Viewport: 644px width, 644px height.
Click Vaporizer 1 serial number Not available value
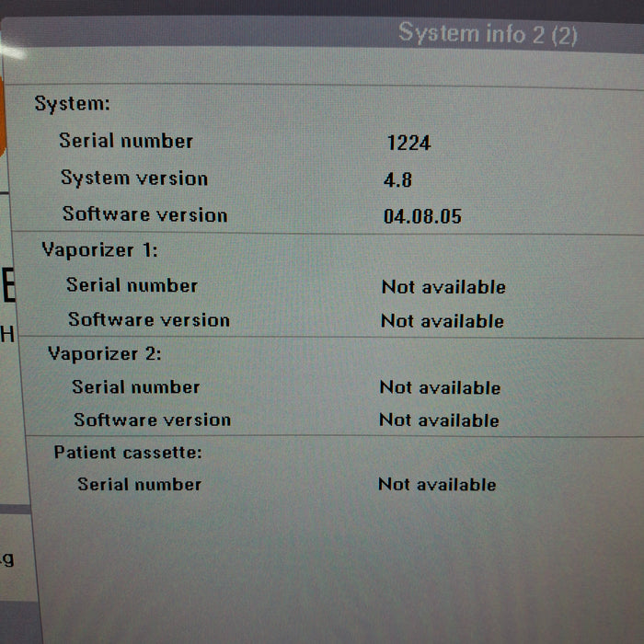pyautogui.click(x=443, y=287)
